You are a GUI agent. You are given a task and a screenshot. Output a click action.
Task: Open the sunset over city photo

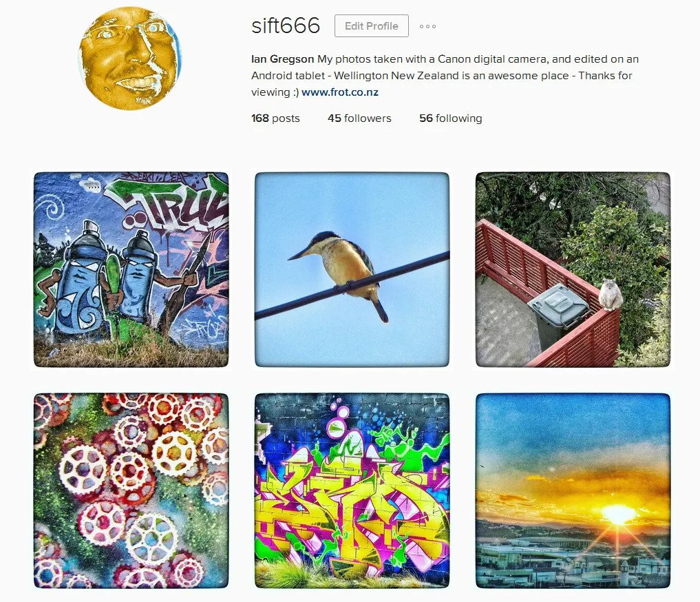[573, 491]
